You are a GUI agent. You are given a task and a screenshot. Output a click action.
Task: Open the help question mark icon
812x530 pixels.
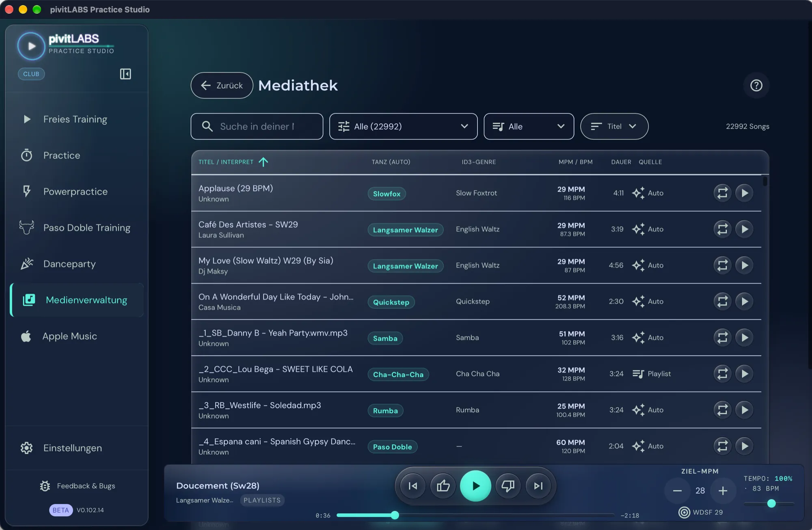click(756, 85)
